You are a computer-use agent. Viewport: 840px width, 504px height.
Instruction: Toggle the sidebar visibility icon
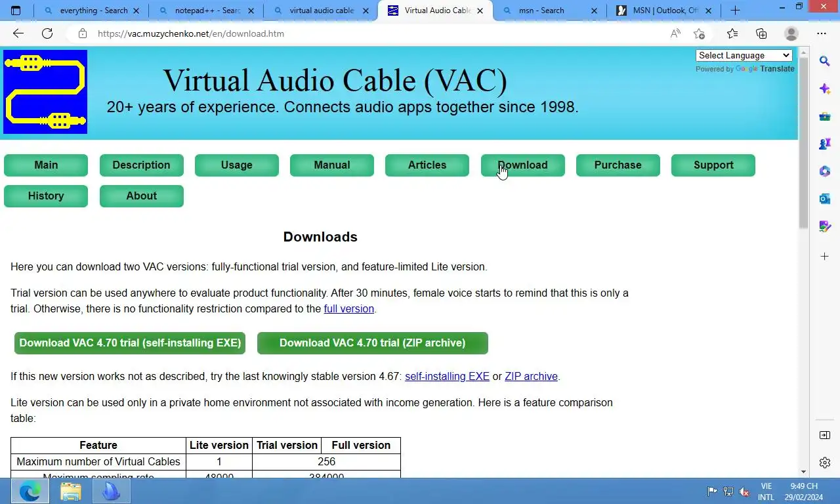[x=825, y=435]
